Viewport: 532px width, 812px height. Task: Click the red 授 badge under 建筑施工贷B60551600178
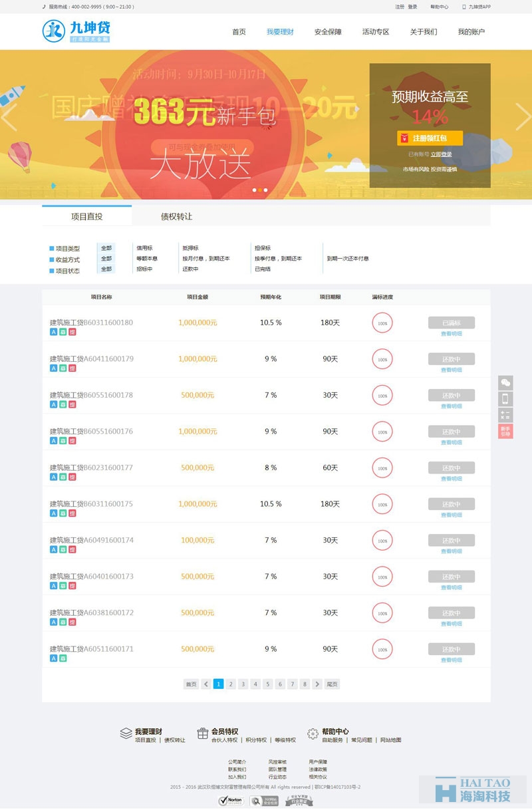click(x=72, y=404)
